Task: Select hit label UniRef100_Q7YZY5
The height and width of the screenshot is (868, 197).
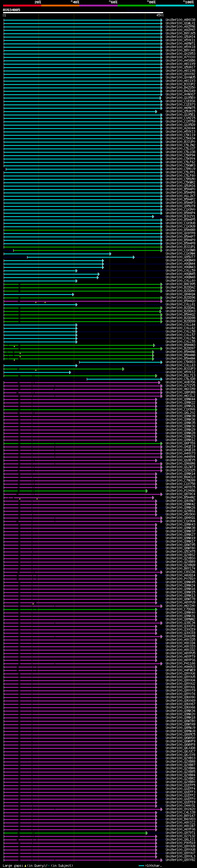Action: click(x=180, y=386)
